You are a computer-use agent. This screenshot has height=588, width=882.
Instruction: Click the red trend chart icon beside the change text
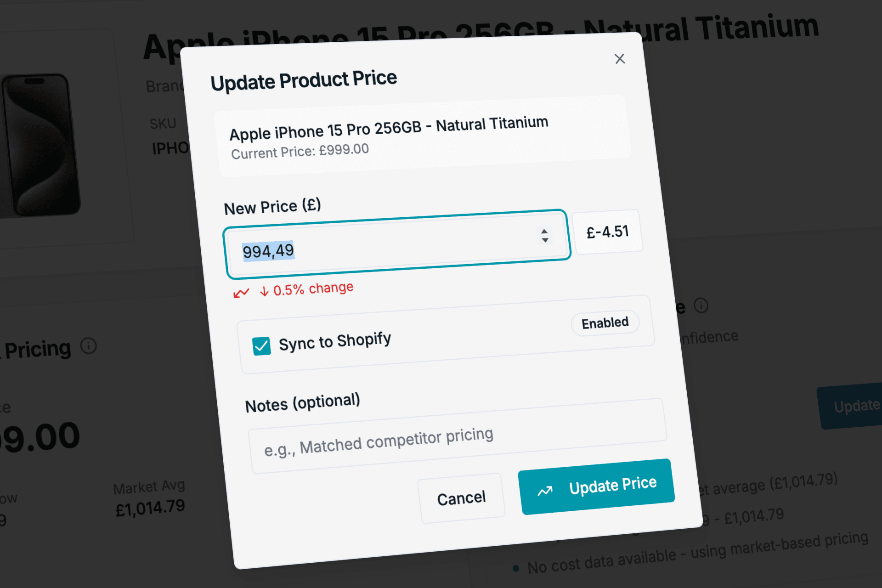tap(241, 292)
